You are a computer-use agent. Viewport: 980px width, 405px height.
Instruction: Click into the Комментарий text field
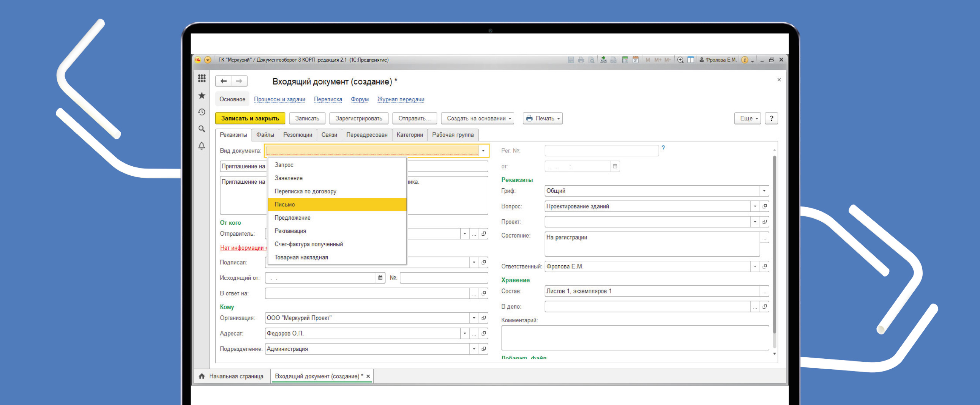[x=634, y=338]
